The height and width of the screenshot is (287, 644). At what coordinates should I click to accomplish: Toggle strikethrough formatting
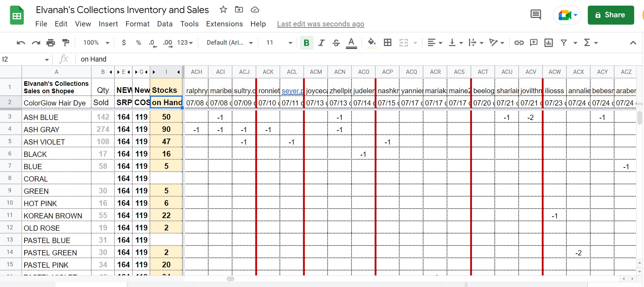point(336,43)
